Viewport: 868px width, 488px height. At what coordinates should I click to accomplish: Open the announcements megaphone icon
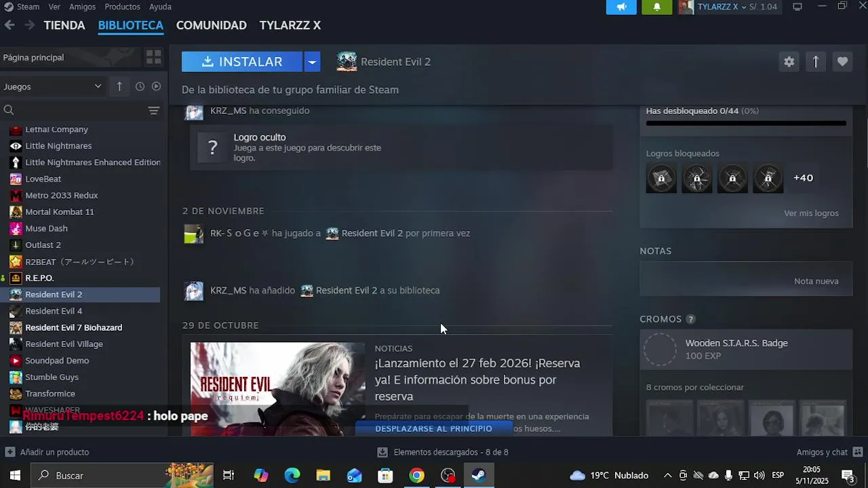(x=621, y=7)
